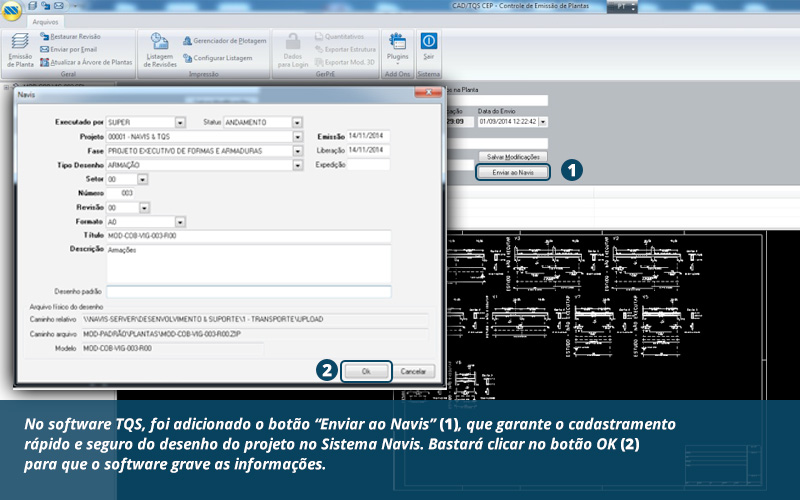Image resolution: width=800 pixels, height=500 pixels.
Task: Click Enviar por Email in the ribbon
Action: 68,49
